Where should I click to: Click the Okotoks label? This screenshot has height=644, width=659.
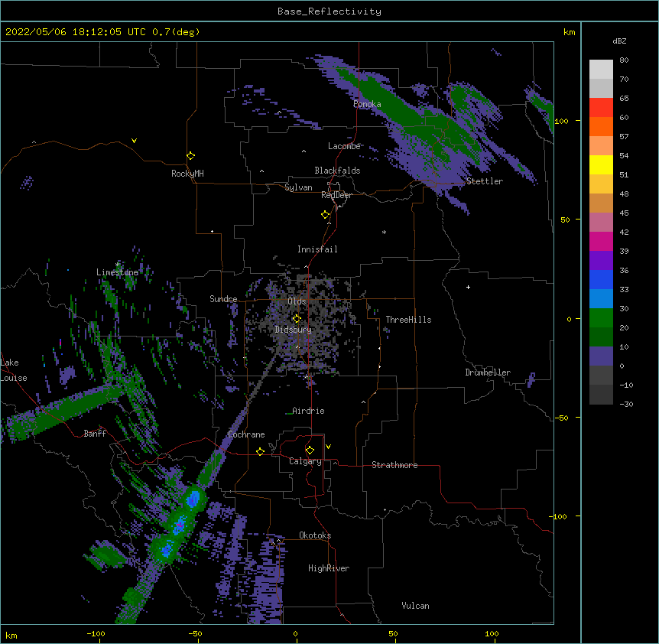315,535
